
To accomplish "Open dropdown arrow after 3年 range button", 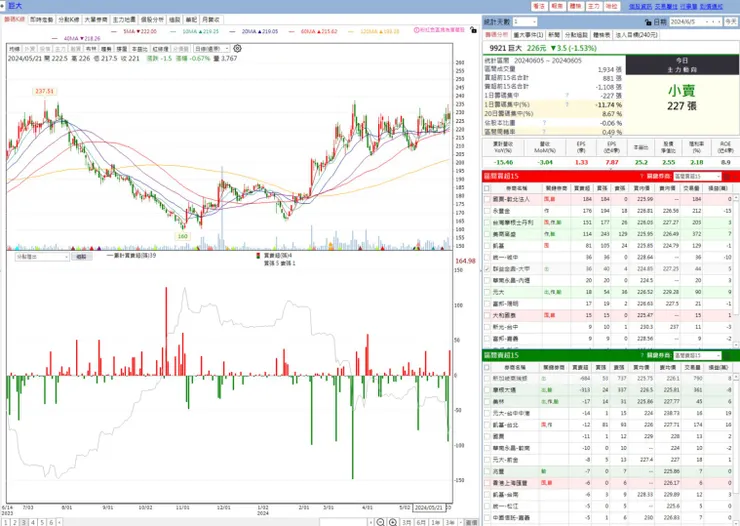I will (x=460, y=522).
